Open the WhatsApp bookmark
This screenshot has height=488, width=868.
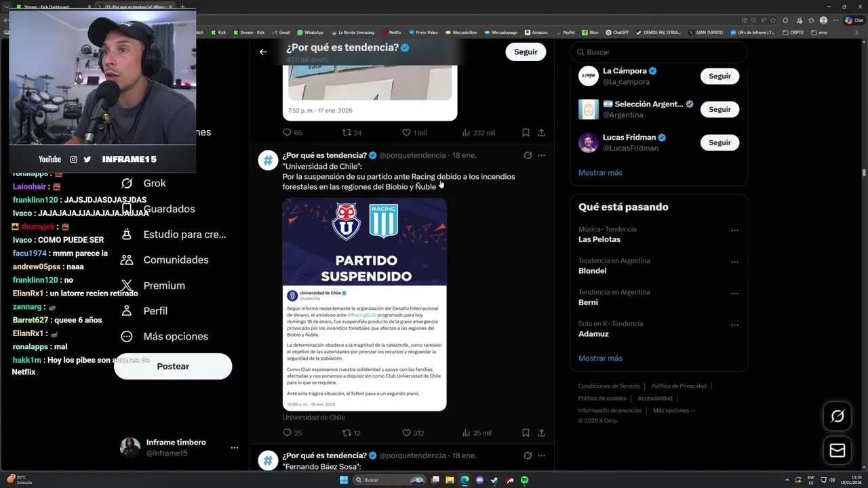310,32
